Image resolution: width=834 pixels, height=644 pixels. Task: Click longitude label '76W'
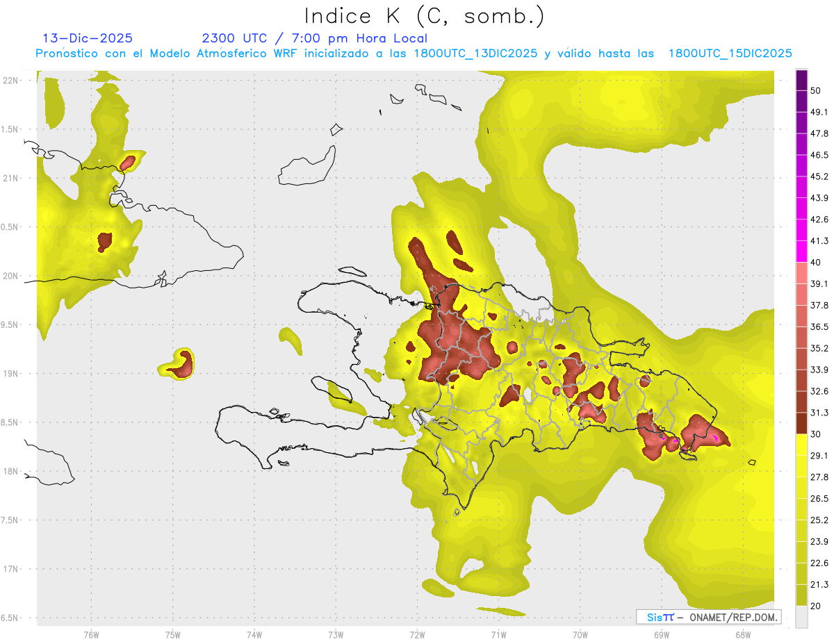tap(91, 635)
